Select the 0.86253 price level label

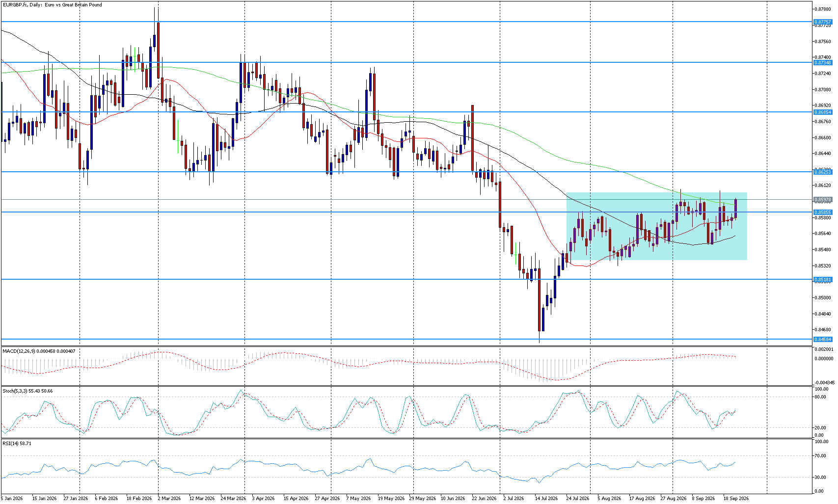[823, 172]
